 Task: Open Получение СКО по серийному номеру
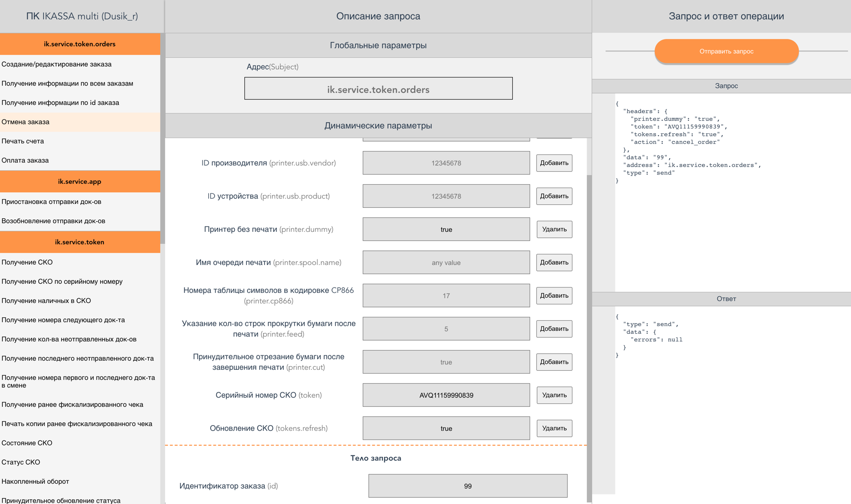[62, 282]
